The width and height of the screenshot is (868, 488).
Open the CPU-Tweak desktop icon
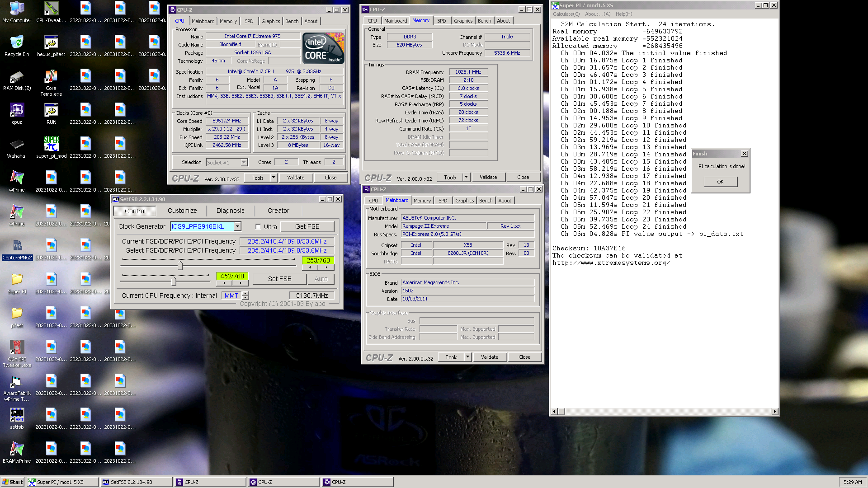(x=51, y=12)
